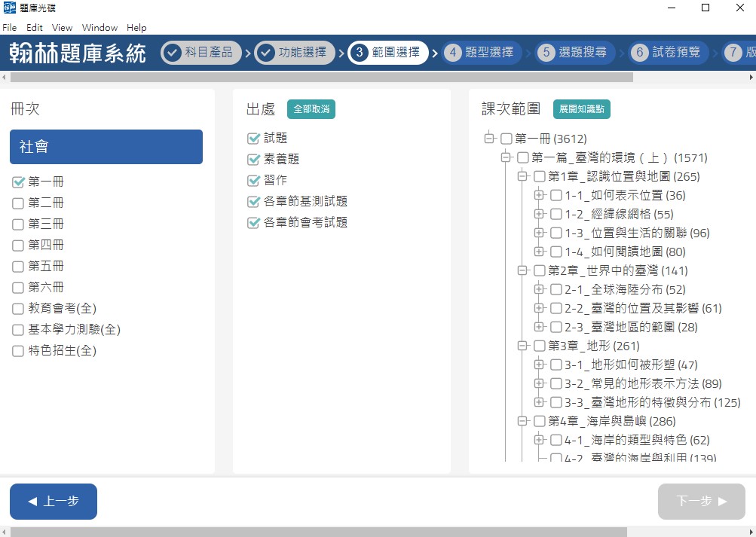Check 第二冊 volume
This screenshot has width=756, height=537.
pos(18,203)
